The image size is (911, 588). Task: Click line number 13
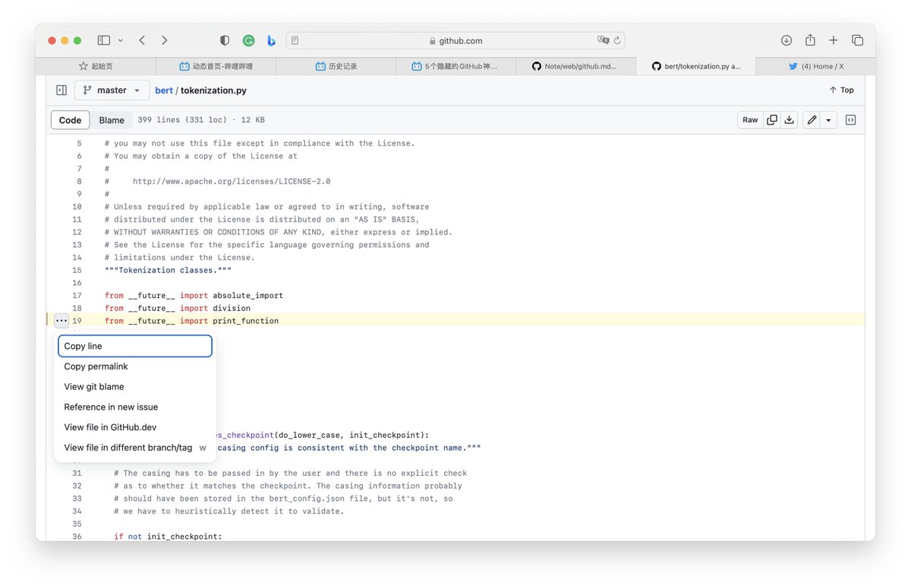coord(77,245)
